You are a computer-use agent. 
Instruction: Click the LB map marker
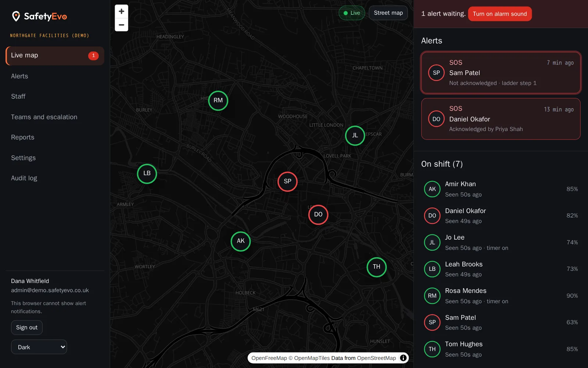click(147, 173)
